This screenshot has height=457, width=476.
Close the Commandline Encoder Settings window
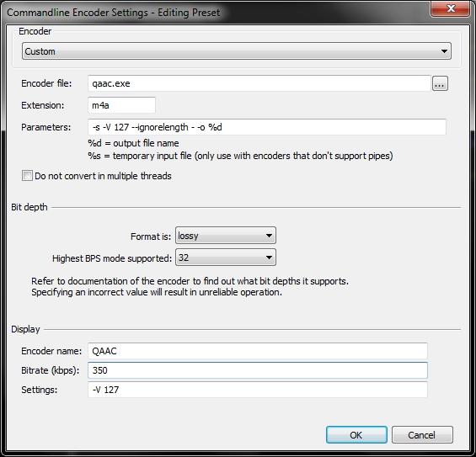pos(451,8)
